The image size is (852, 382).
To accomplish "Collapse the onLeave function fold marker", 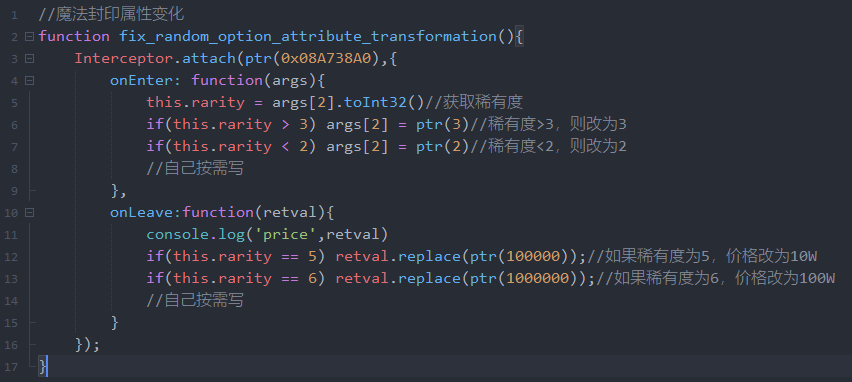I will (x=29, y=212).
